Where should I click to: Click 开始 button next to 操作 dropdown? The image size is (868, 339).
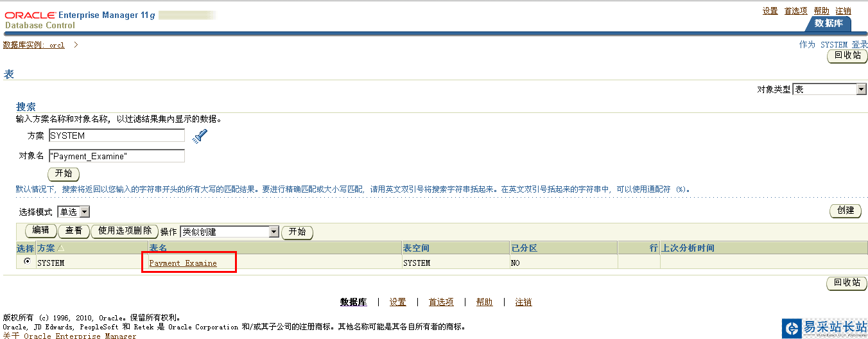(x=297, y=232)
